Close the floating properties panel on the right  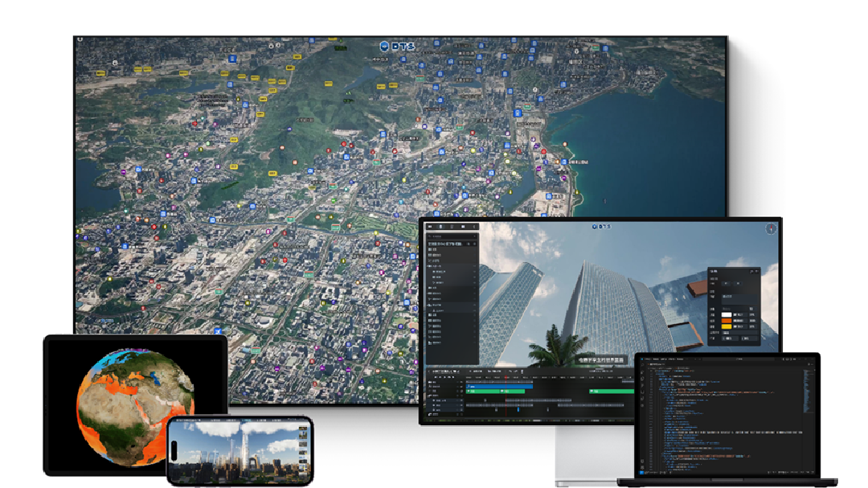(755, 273)
